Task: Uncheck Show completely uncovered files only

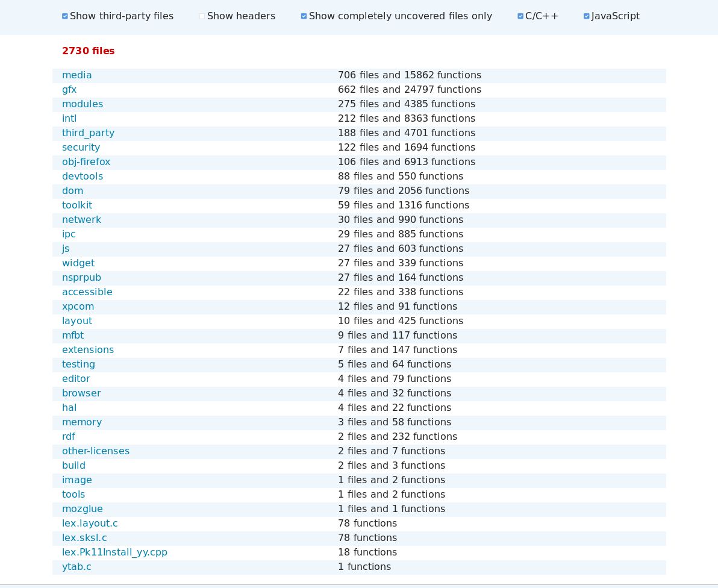Action: tap(304, 16)
